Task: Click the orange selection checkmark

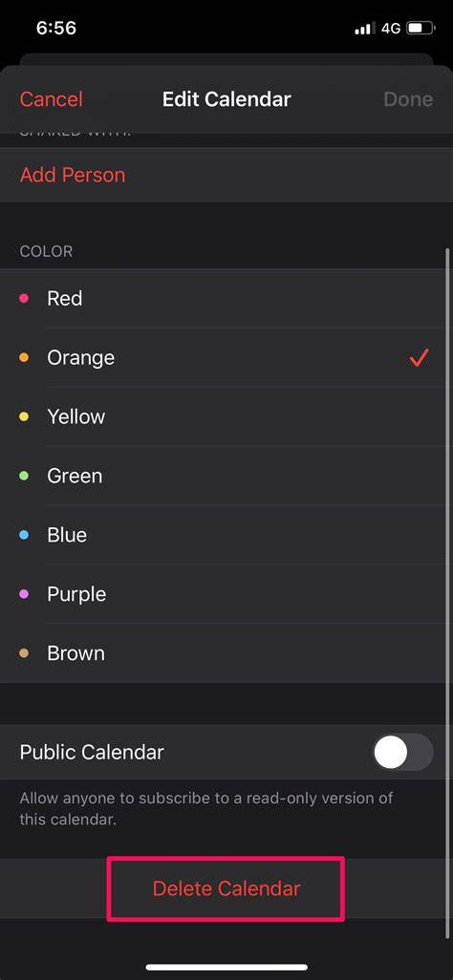Action: click(x=419, y=357)
